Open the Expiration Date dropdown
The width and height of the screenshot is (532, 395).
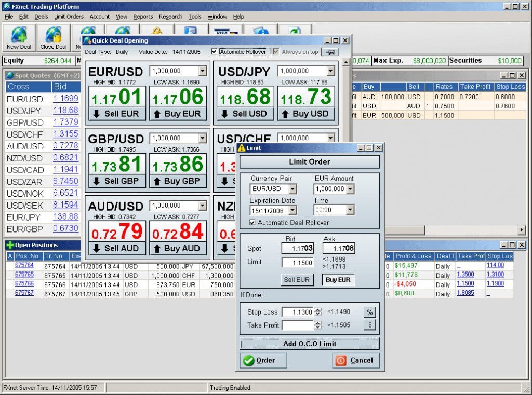pyautogui.click(x=292, y=211)
